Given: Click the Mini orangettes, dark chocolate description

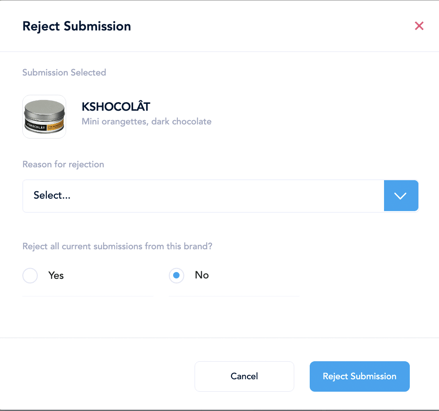Looking at the screenshot, I should coord(146,122).
